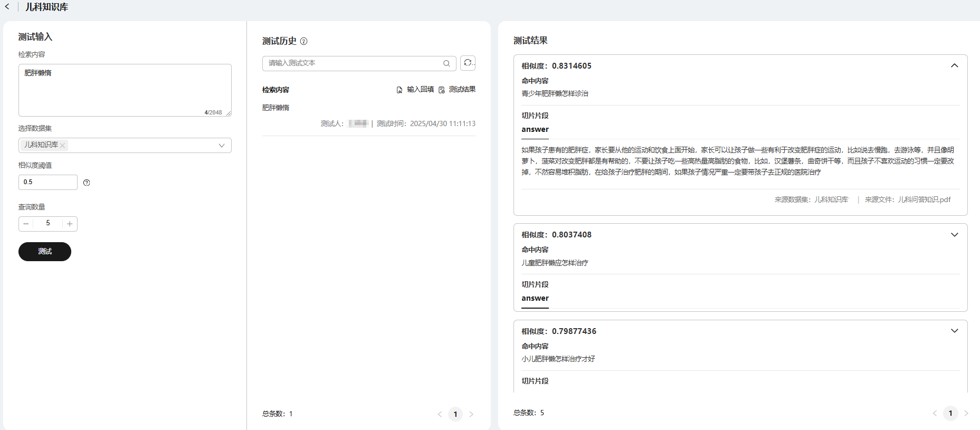Click page 1 in test results pagination
This screenshot has height=430, width=980.
(x=950, y=413)
